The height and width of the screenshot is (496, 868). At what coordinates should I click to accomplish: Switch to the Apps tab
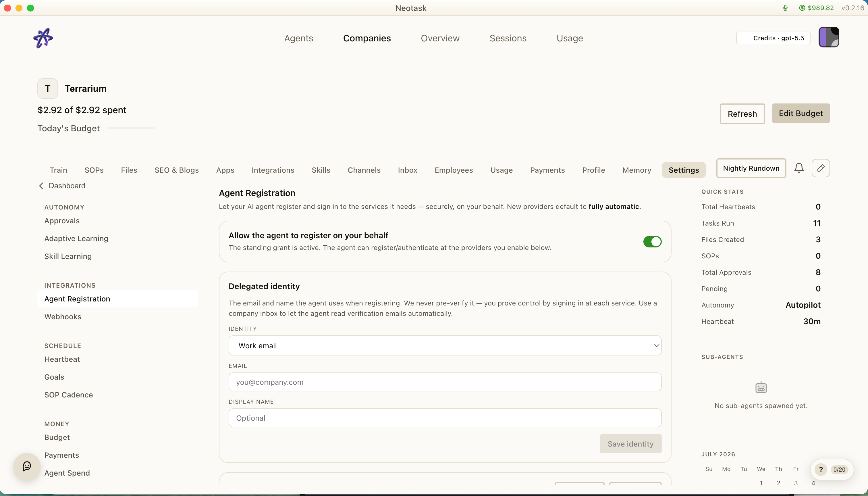coord(225,170)
